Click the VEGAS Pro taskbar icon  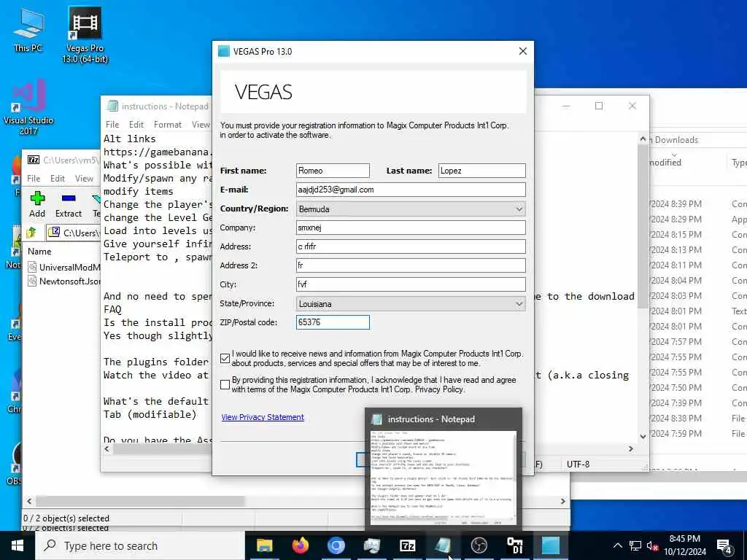click(550, 545)
